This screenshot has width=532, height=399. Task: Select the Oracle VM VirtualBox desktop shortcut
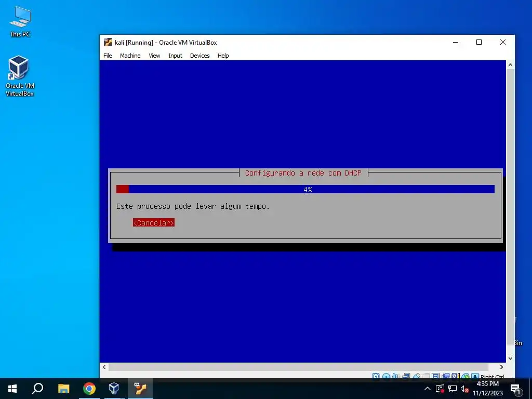tap(20, 76)
